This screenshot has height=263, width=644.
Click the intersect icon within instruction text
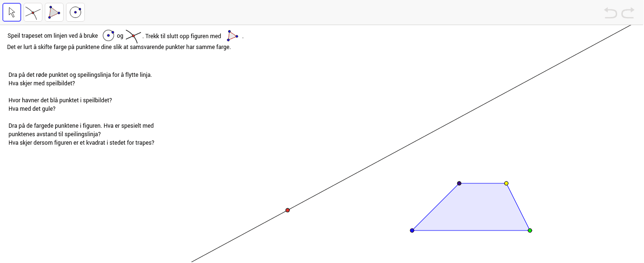(x=133, y=36)
